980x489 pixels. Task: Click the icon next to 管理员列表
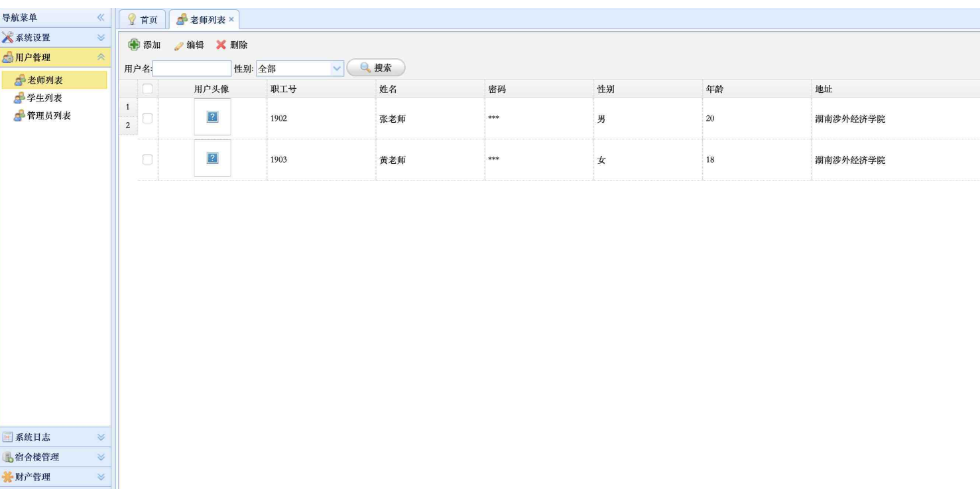click(x=20, y=115)
